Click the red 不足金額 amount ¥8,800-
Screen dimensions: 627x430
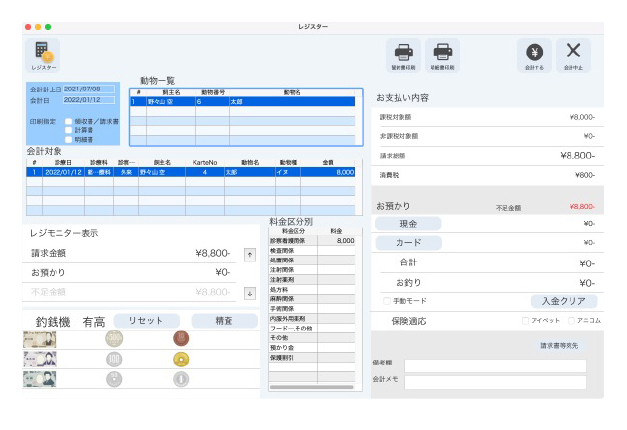582,206
